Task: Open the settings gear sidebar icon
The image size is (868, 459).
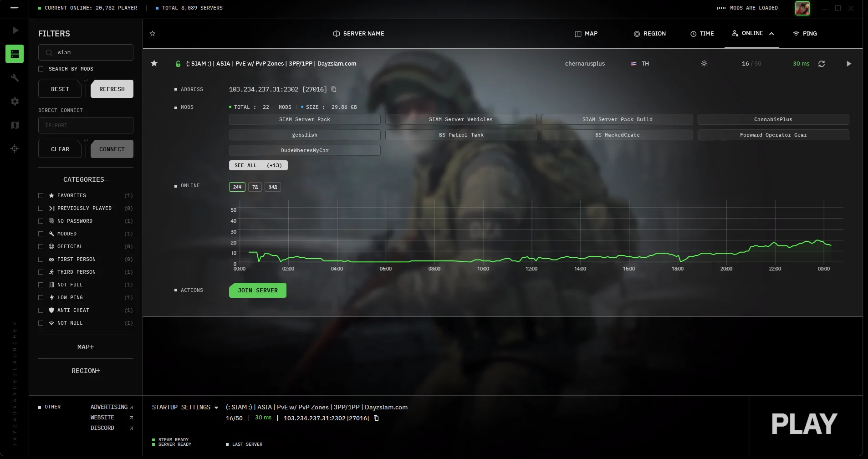Action: point(15,102)
